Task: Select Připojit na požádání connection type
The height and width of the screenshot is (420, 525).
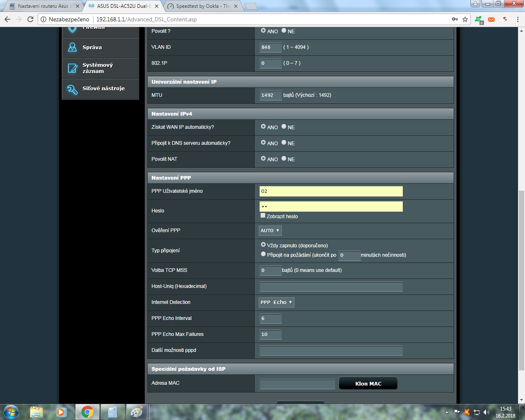Action: [x=263, y=254]
